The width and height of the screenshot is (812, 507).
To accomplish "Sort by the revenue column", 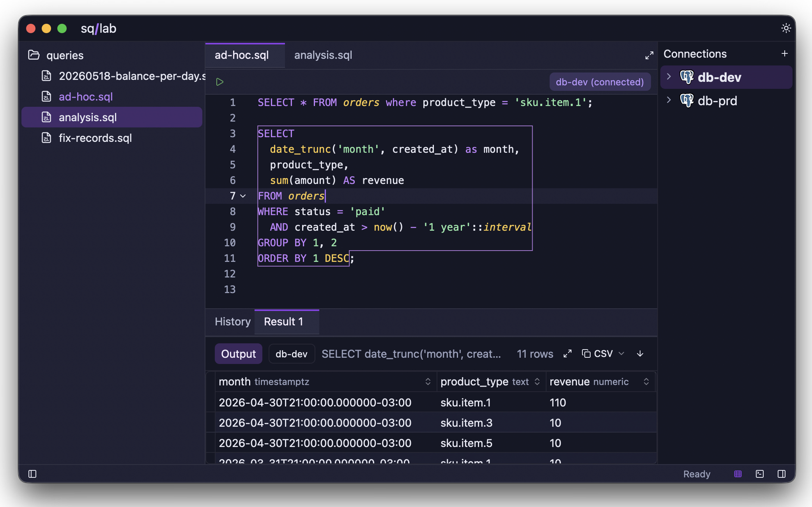I will 646,382.
